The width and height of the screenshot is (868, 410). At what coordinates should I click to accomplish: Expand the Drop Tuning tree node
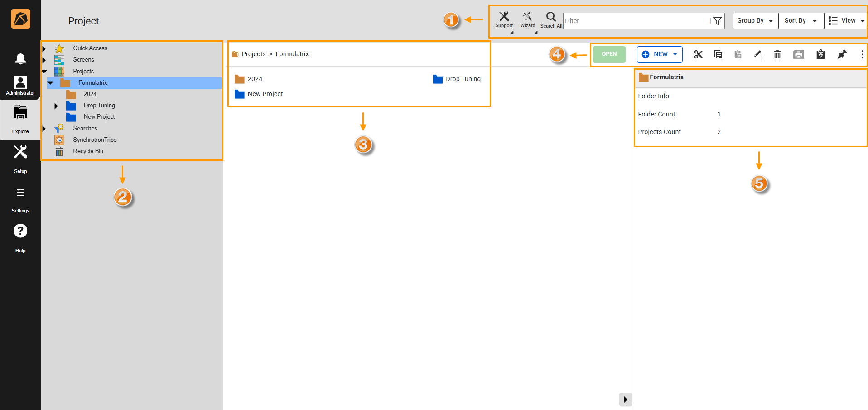click(x=56, y=106)
